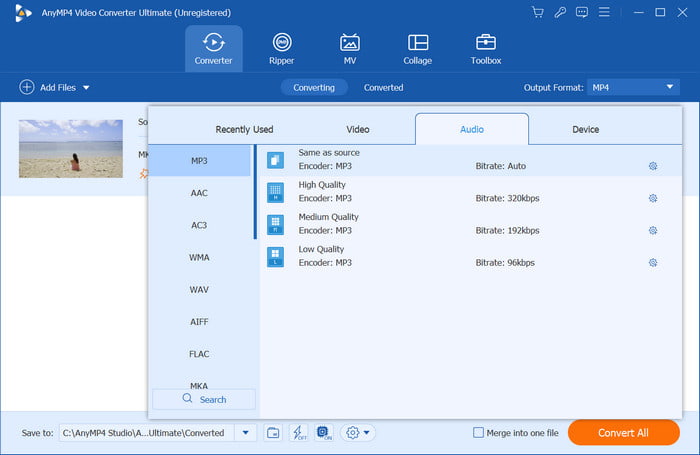This screenshot has width=700, height=455.
Task: Select the 'Bitrate: 96kbps' text
Action: coord(505,263)
